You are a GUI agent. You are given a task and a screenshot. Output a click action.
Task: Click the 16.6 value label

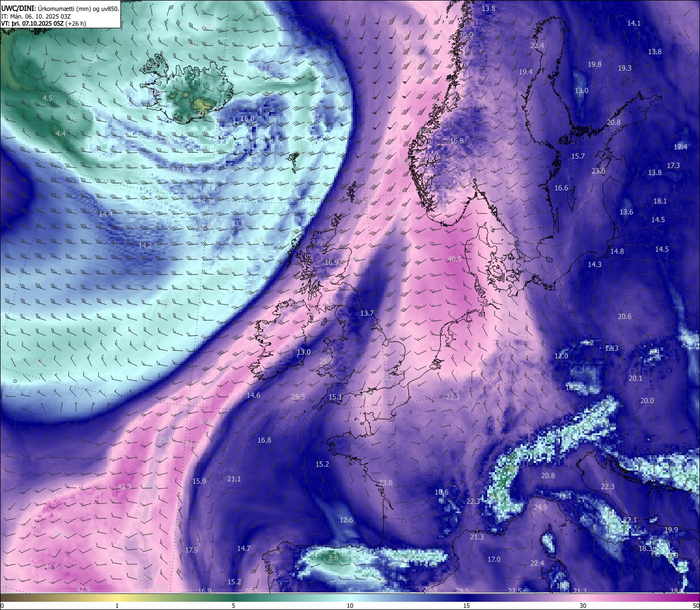[x=561, y=188]
